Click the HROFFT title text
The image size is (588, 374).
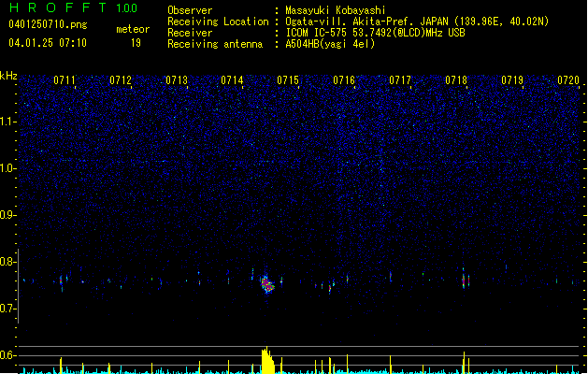pos(58,7)
